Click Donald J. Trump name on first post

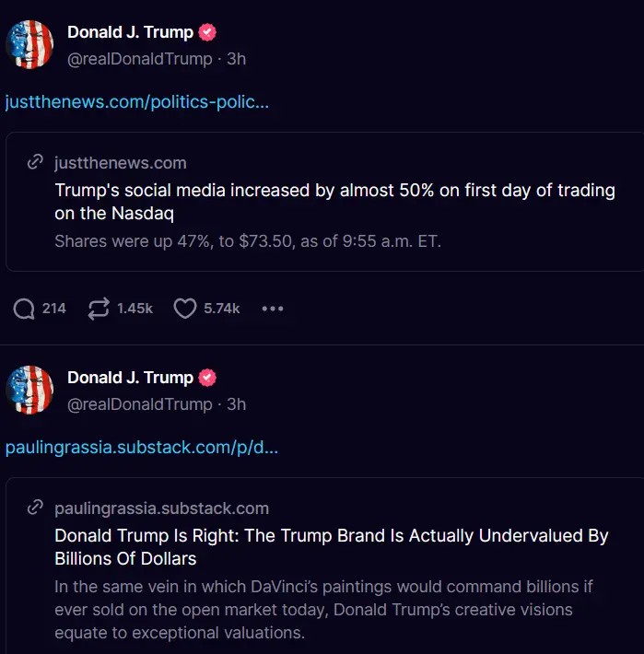pyautogui.click(x=130, y=32)
